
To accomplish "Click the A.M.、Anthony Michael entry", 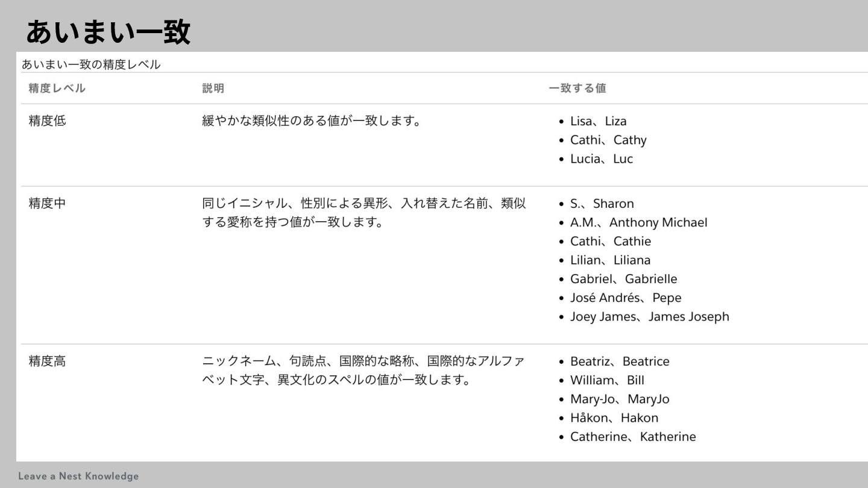I will [x=638, y=222].
